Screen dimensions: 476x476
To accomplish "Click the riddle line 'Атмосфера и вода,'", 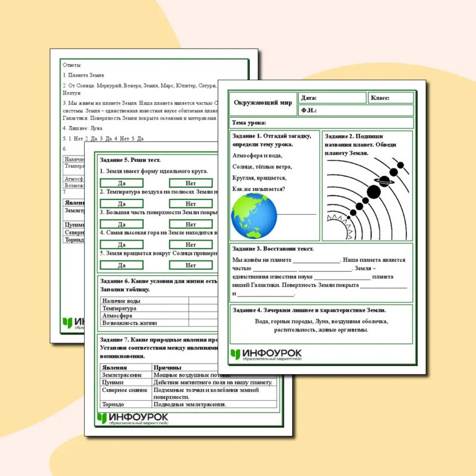I will tap(257, 156).
